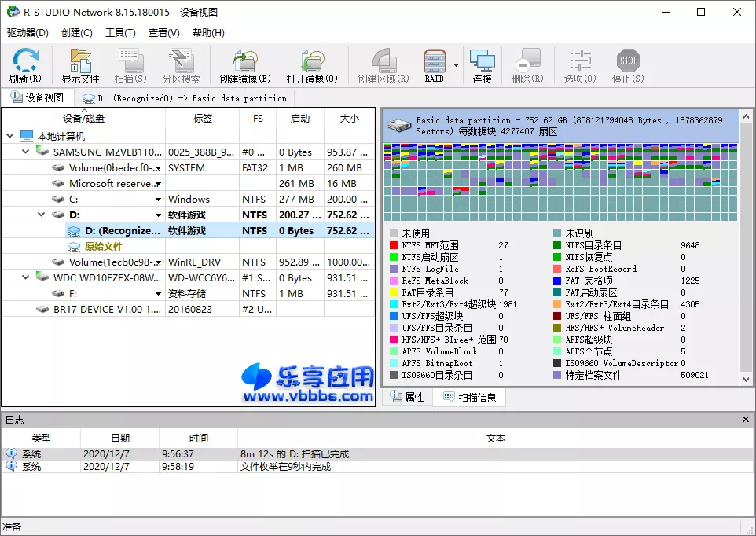Viewport: 756px width, 536px height.
Task: Click the 连接 (Connect) toolbar icon
Action: (x=482, y=65)
